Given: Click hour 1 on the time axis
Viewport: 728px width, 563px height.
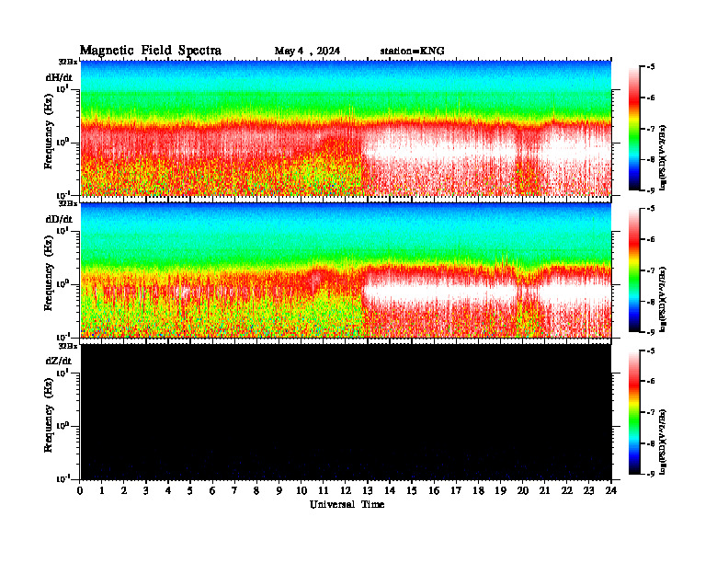Looking at the screenshot, I should [x=102, y=491].
